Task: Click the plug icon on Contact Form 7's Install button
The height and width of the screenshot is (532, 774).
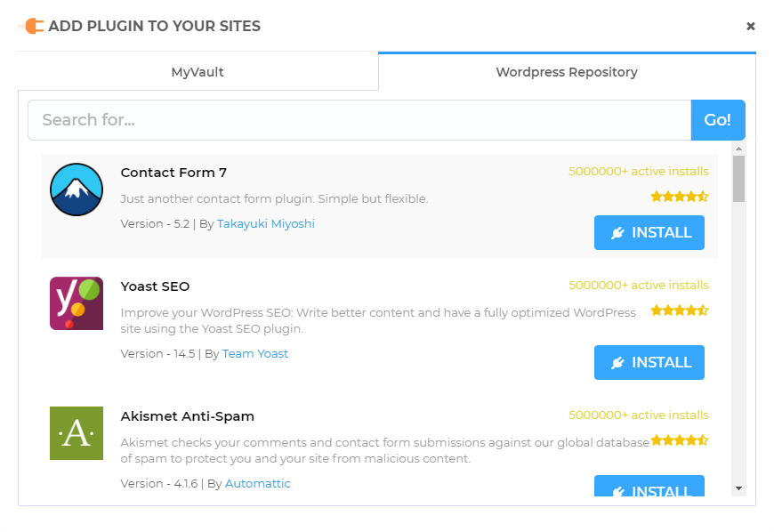Action: (x=617, y=232)
